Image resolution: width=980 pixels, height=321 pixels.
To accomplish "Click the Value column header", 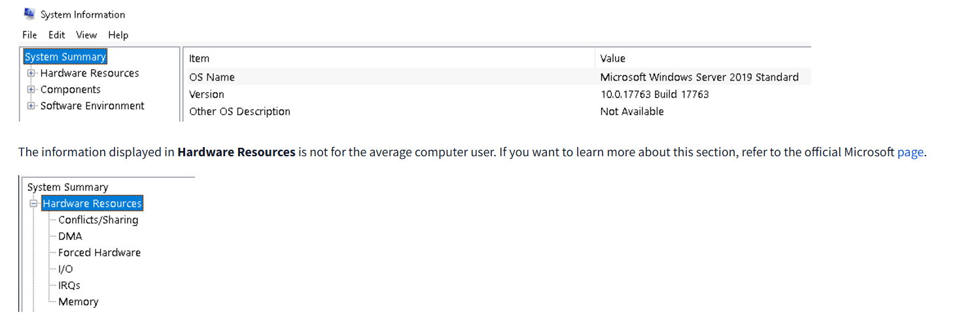I will (x=613, y=59).
